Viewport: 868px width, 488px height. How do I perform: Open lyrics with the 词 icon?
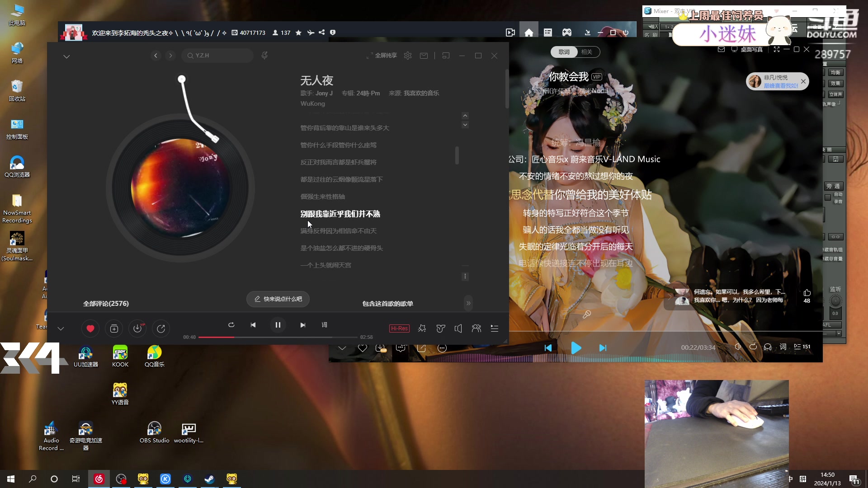pyautogui.click(x=325, y=324)
